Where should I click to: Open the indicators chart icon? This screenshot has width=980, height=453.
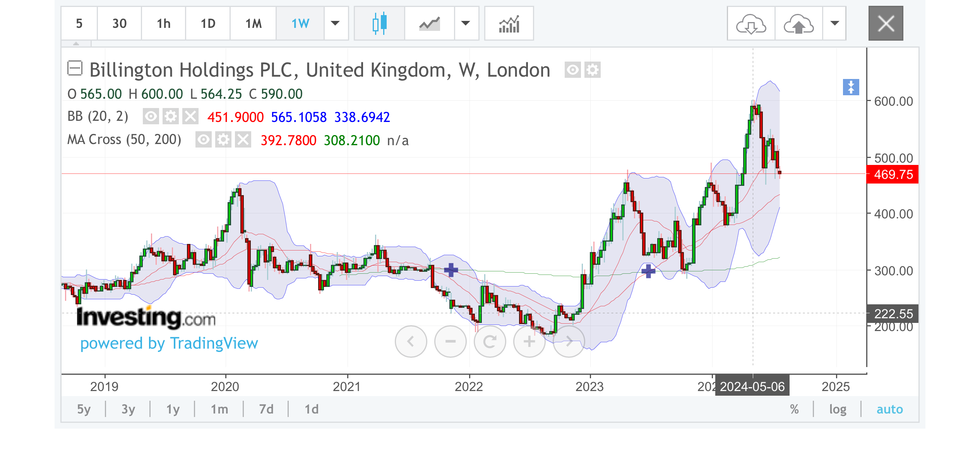click(509, 23)
